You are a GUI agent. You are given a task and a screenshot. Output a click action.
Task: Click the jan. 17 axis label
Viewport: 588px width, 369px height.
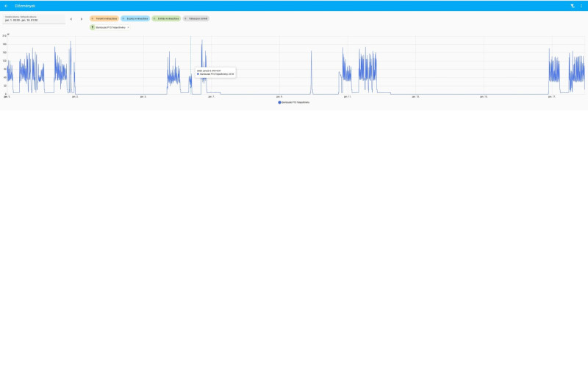(x=551, y=97)
